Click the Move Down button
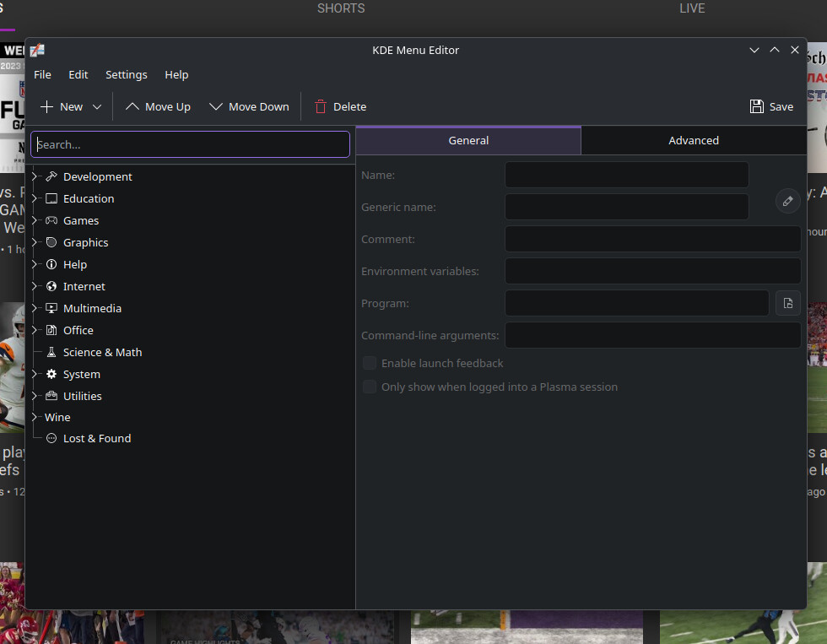Screen dimensions: 827x644 pyautogui.click(x=249, y=106)
